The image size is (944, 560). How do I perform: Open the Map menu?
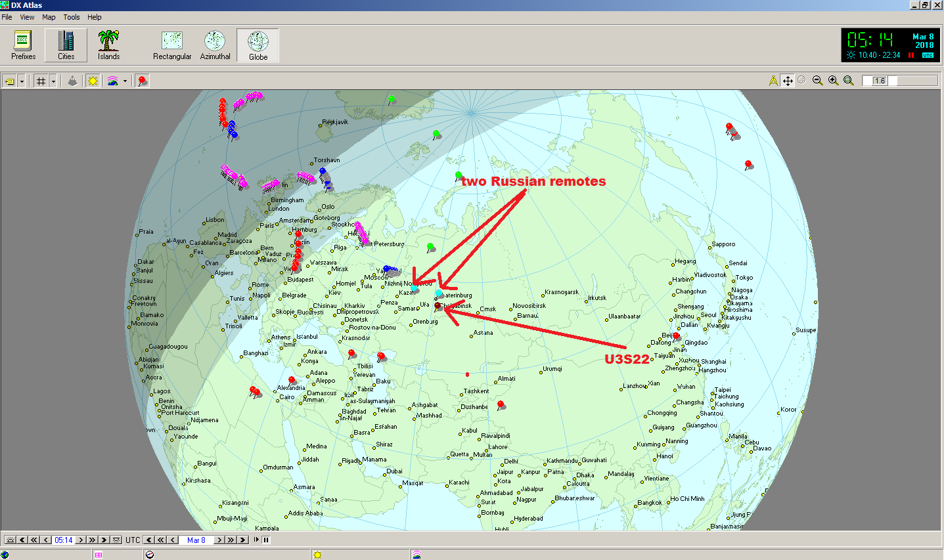(49, 17)
